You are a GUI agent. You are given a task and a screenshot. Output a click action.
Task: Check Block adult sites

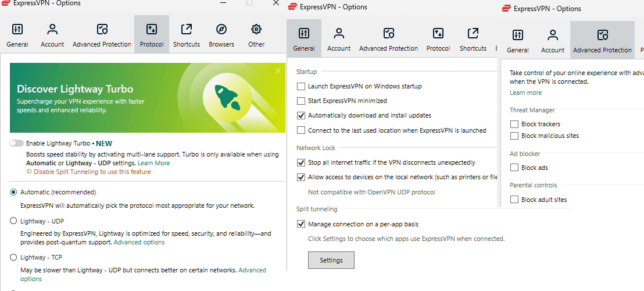(514, 200)
